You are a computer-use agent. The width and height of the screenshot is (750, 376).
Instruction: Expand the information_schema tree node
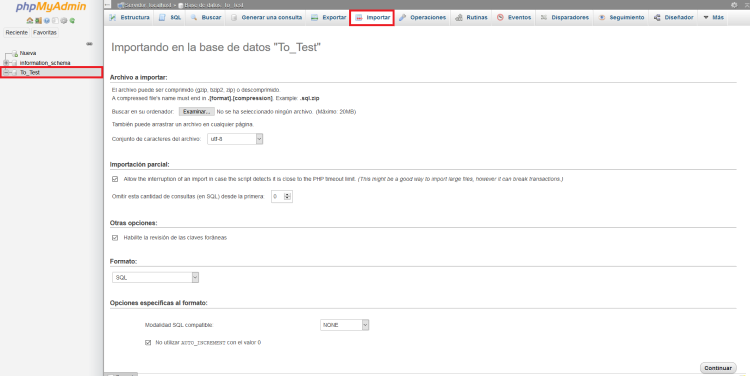tap(6, 63)
